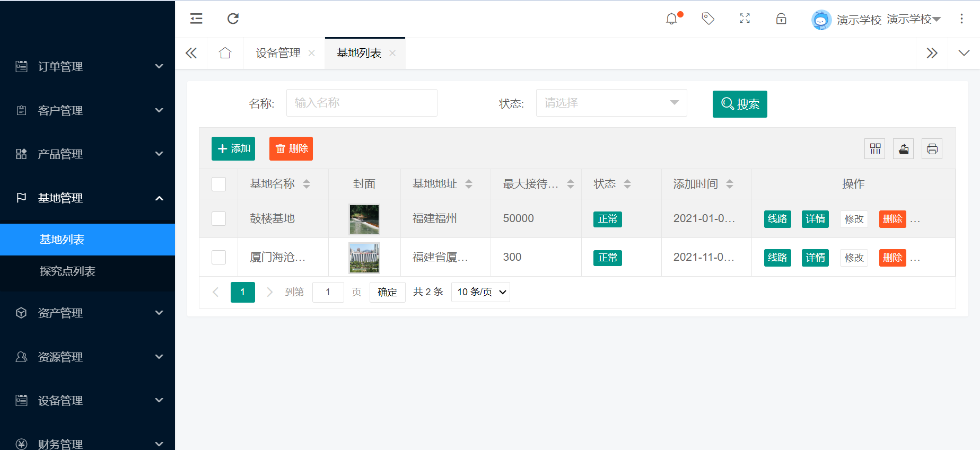
Task: Sort by 基地地址 column arrows
Action: [469, 184]
